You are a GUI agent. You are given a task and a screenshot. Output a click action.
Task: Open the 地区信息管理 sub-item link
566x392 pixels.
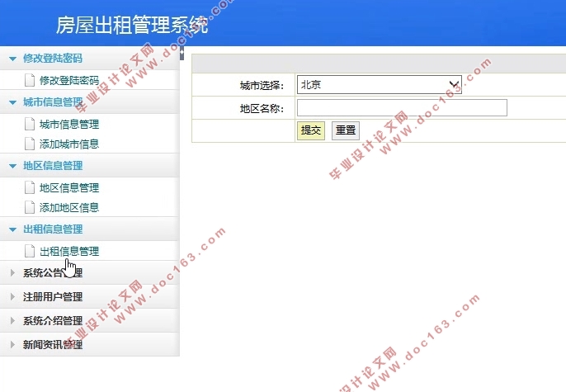[69, 187]
